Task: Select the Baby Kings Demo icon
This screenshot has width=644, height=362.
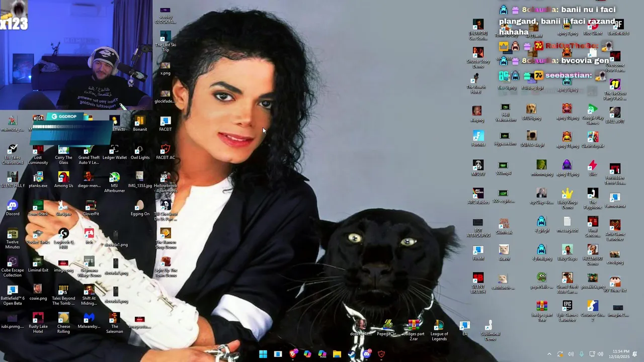Action: coord(567,199)
